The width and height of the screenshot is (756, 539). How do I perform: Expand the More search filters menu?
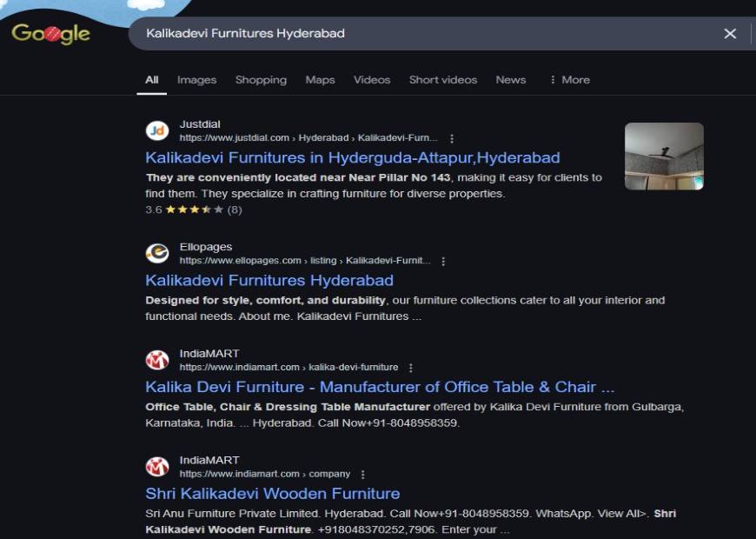tap(570, 80)
